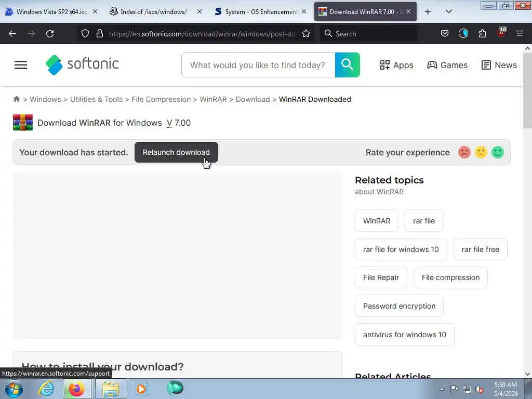View site security padlock info
The width and height of the screenshot is (532, 399).
(99, 33)
